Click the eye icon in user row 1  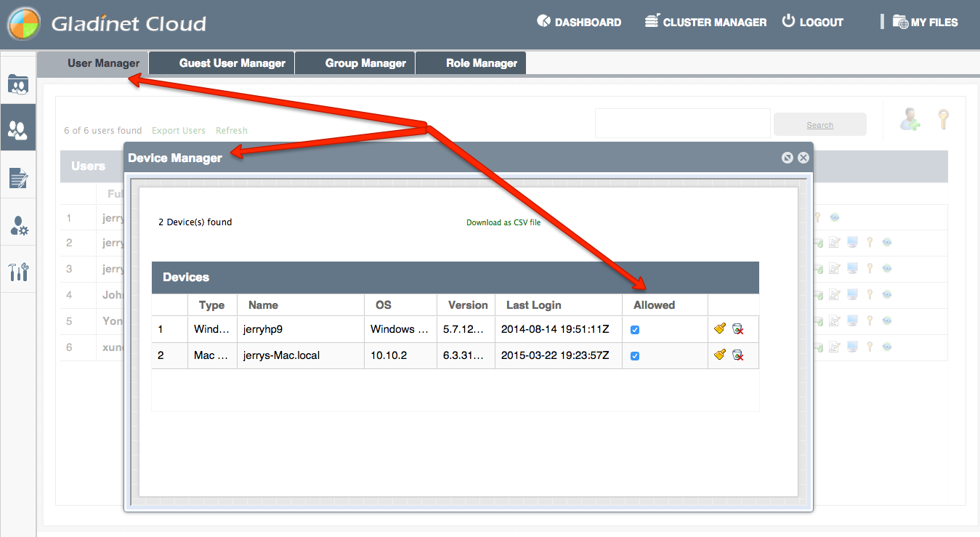click(x=835, y=217)
